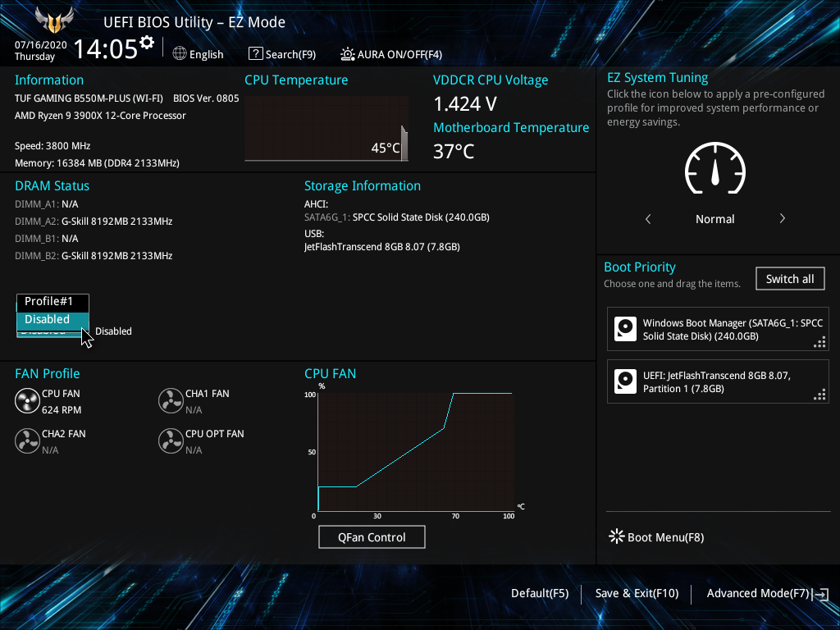Click UEFI JetFlashTranscend disk icon
Screen dimensions: 840x630
(x=625, y=381)
